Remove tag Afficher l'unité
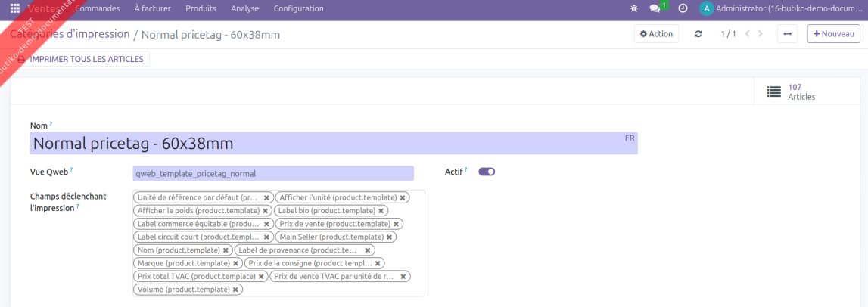 pos(403,197)
